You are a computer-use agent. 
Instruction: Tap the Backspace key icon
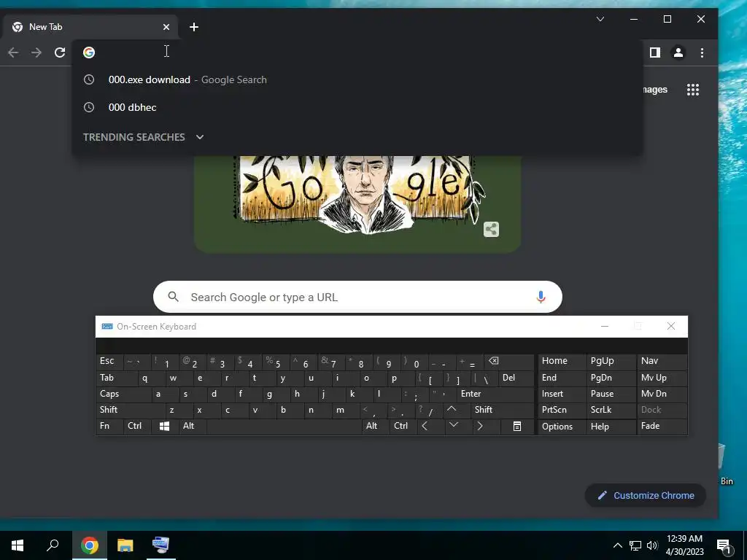tap(508, 362)
